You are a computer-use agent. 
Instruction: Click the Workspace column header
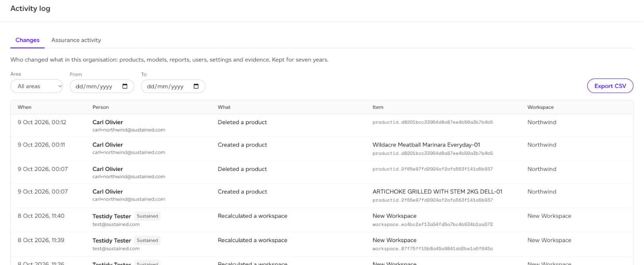(540, 107)
